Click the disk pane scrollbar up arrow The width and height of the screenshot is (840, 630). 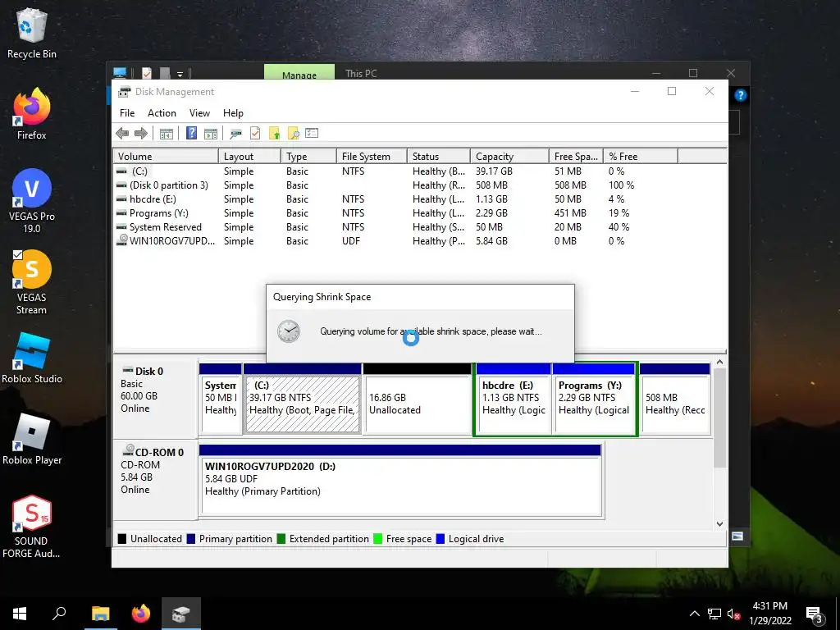click(x=720, y=363)
